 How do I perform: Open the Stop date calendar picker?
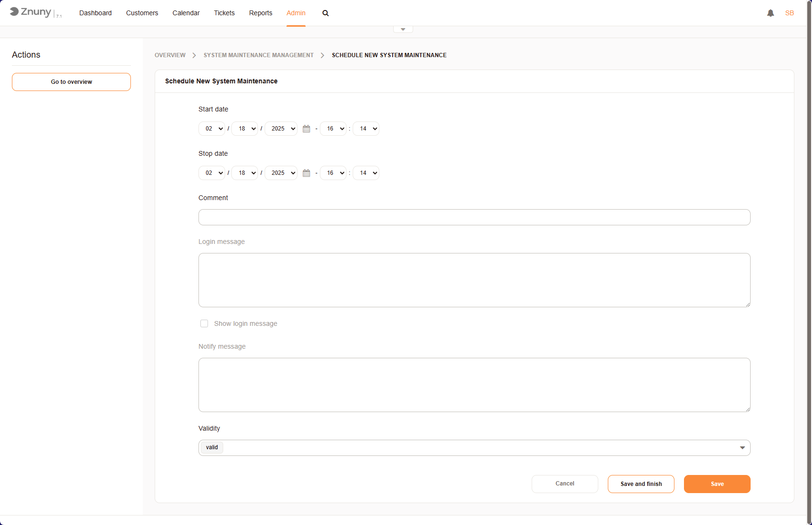[307, 173]
